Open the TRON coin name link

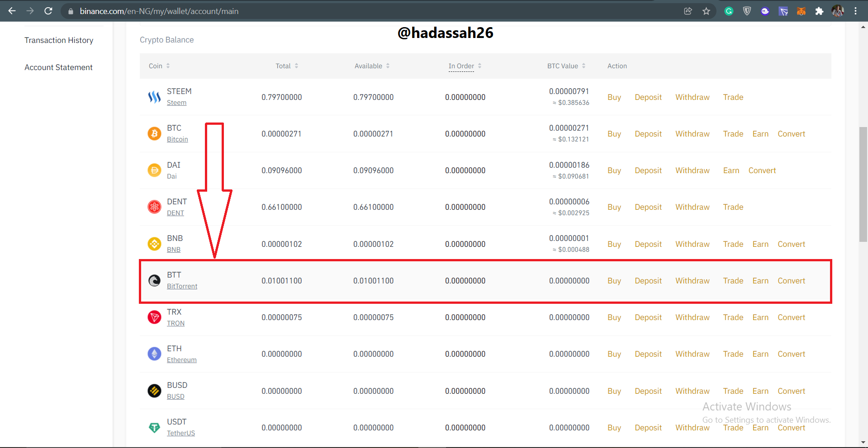pos(175,323)
